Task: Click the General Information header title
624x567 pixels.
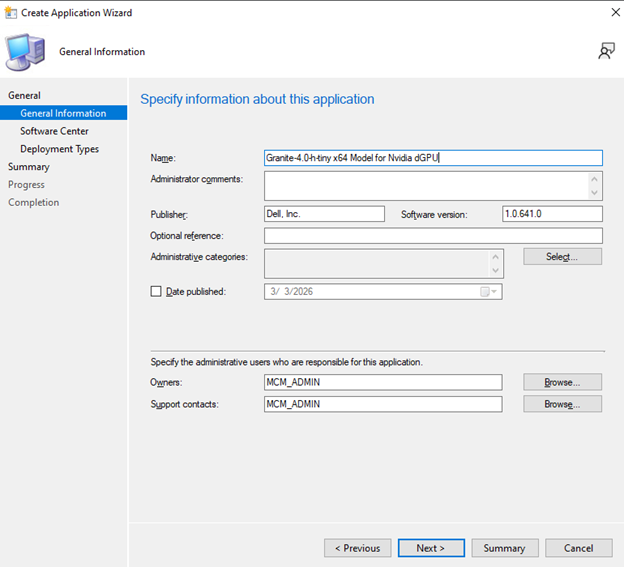Action: pyautogui.click(x=102, y=52)
